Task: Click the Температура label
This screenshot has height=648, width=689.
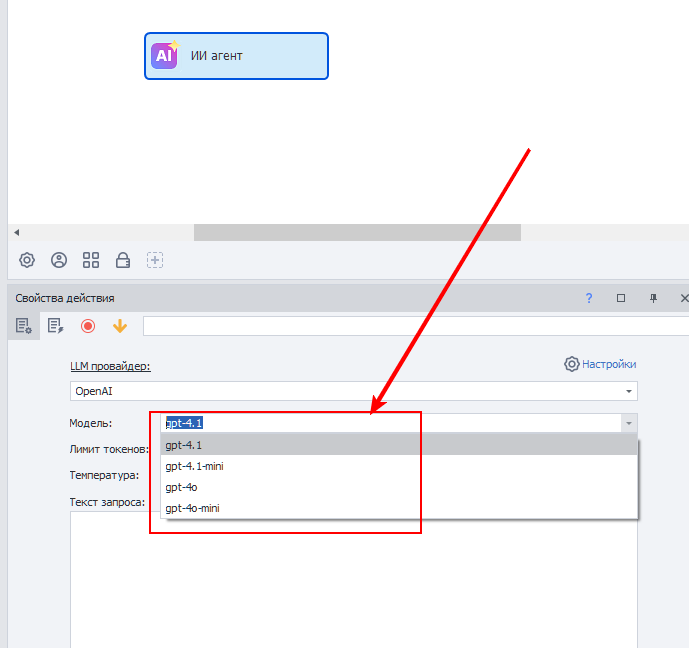Action: (104, 475)
